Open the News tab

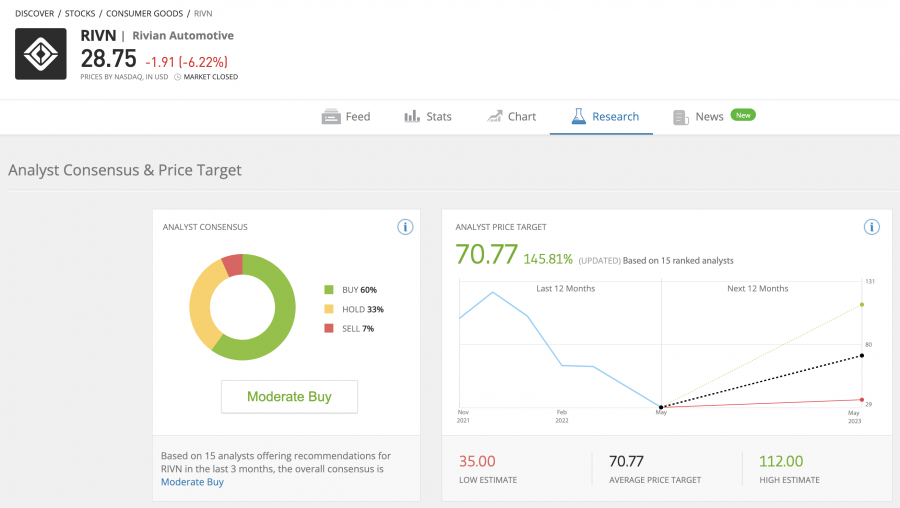click(x=714, y=117)
